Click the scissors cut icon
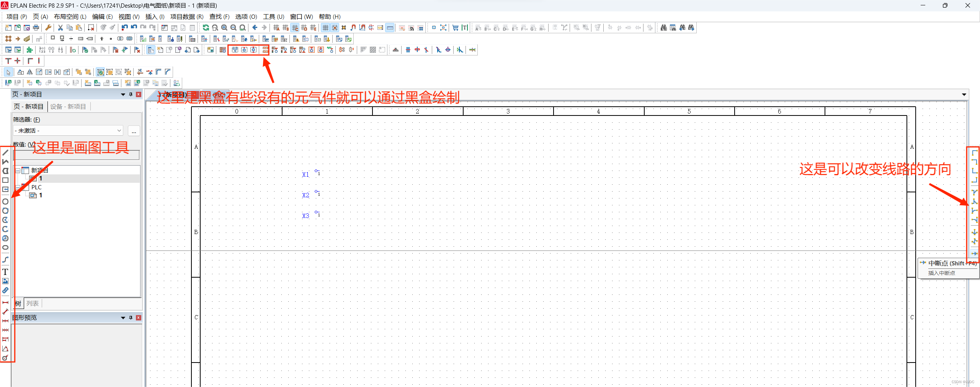Viewport: 980px width, 387px height. 60,28
